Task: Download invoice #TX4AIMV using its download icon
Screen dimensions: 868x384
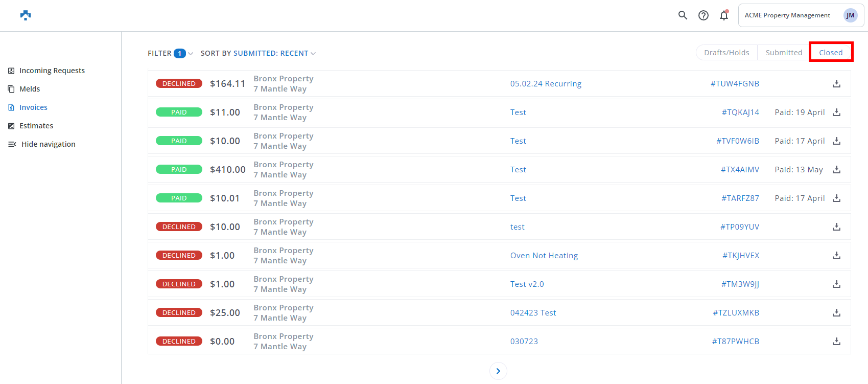Action: click(836, 169)
